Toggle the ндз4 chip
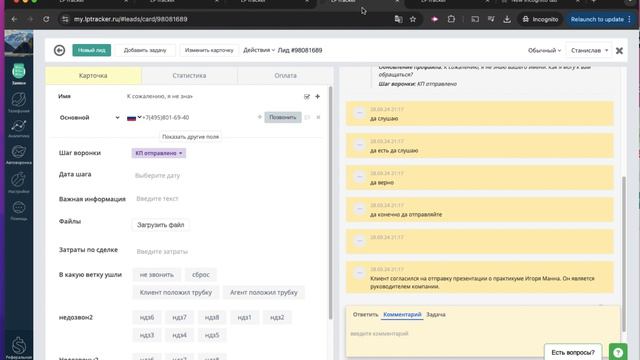Viewport: 640px width, 360px height. (180, 335)
